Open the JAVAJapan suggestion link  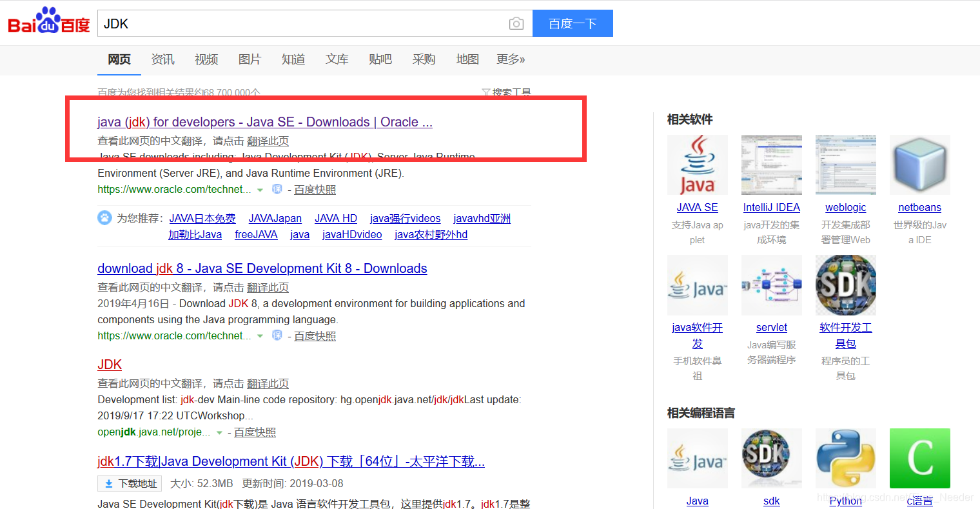[275, 219]
